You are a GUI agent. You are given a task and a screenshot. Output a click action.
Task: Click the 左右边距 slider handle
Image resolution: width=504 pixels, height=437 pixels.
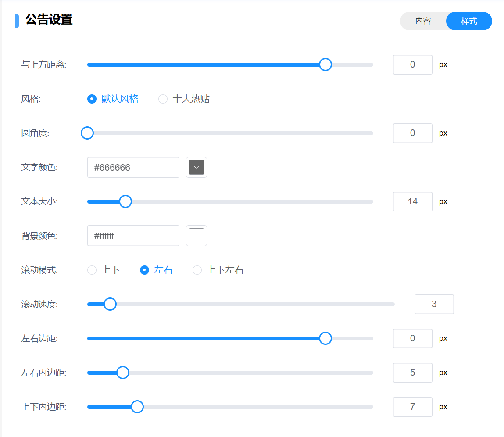point(325,338)
